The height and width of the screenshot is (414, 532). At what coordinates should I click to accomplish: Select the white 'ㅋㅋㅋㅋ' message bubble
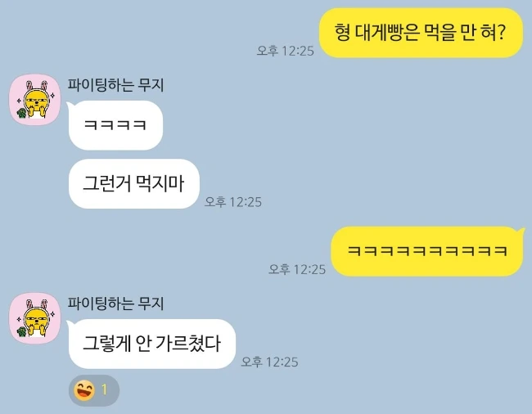coord(115,125)
